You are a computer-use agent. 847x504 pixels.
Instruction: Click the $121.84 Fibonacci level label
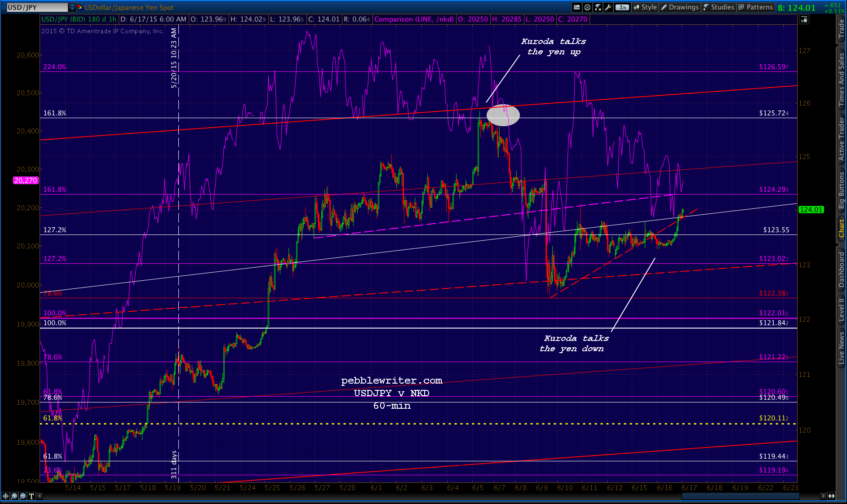point(774,323)
